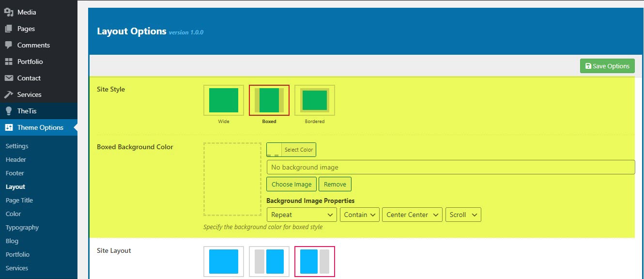
Task: Click the version 1.0.0 text
Action: coord(186,32)
